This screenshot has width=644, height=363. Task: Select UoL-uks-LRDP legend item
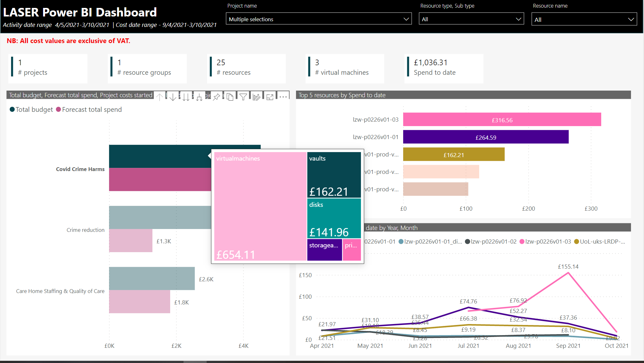click(600, 241)
